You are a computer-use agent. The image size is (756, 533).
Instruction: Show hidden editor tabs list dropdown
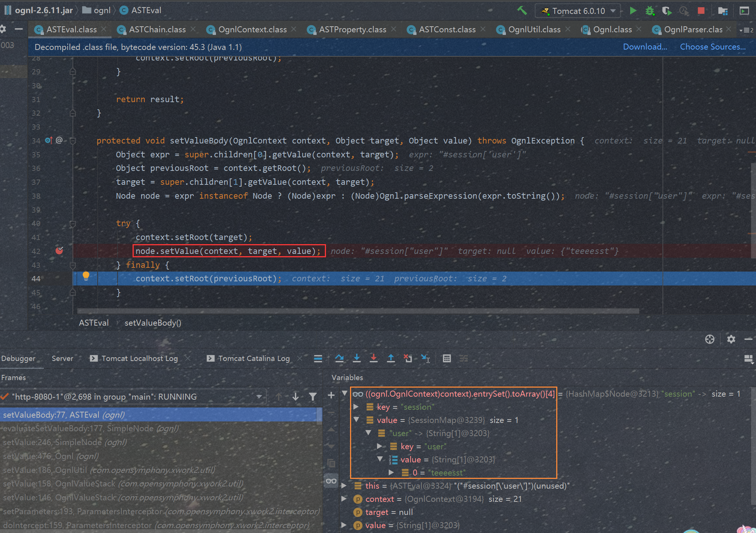tap(746, 30)
